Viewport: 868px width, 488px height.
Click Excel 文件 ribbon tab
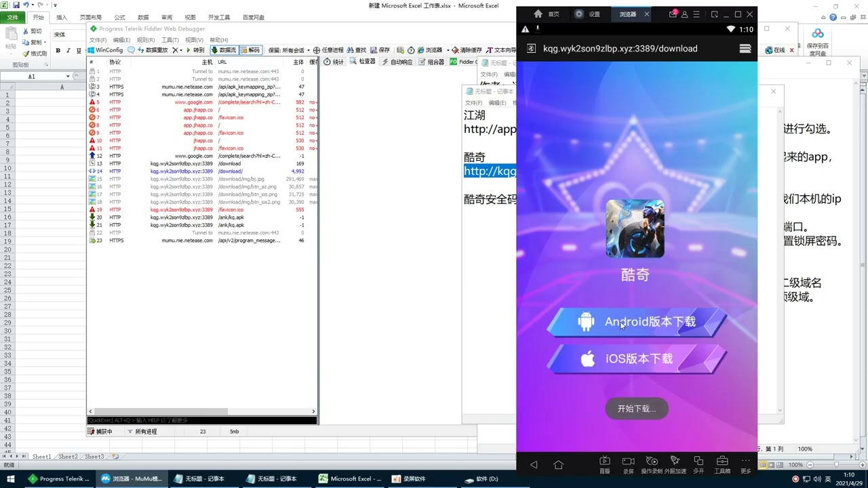(x=12, y=17)
